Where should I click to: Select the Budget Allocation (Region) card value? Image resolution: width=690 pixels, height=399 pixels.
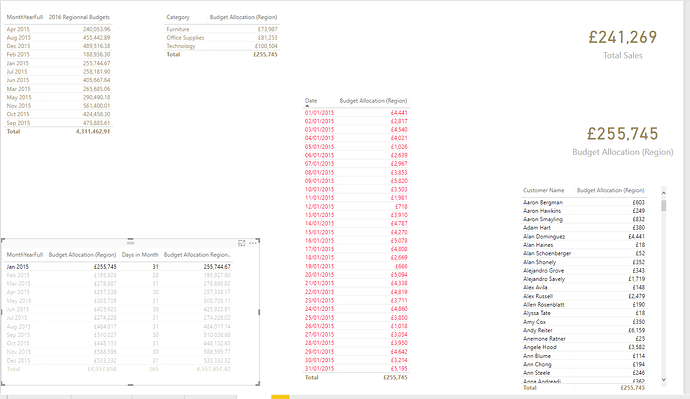coord(622,134)
